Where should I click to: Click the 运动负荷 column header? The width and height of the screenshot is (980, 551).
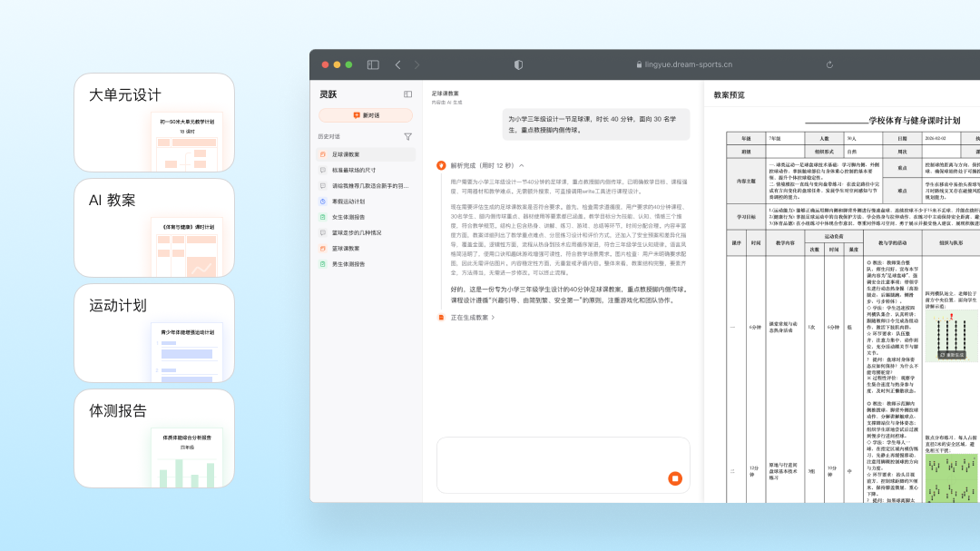click(x=834, y=236)
